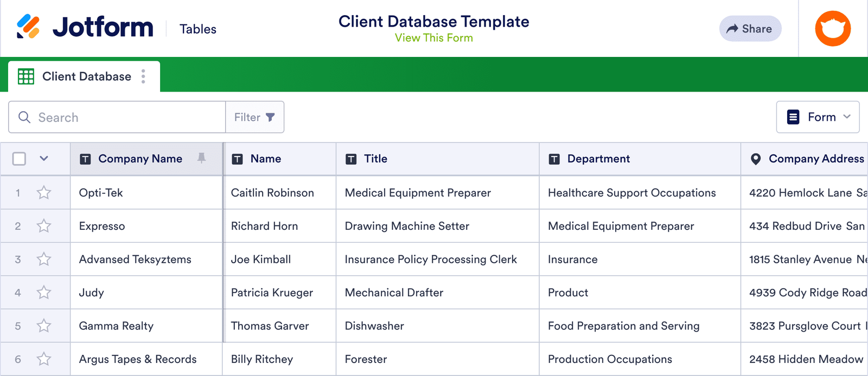The height and width of the screenshot is (376, 868).
Task: Favorite the Argus Tapes & Records row
Action: pyautogui.click(x=44, y=359)
